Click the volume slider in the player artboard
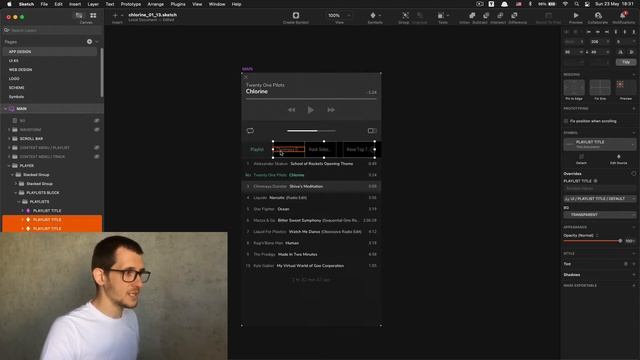The image size is (640, 360). 311,131
